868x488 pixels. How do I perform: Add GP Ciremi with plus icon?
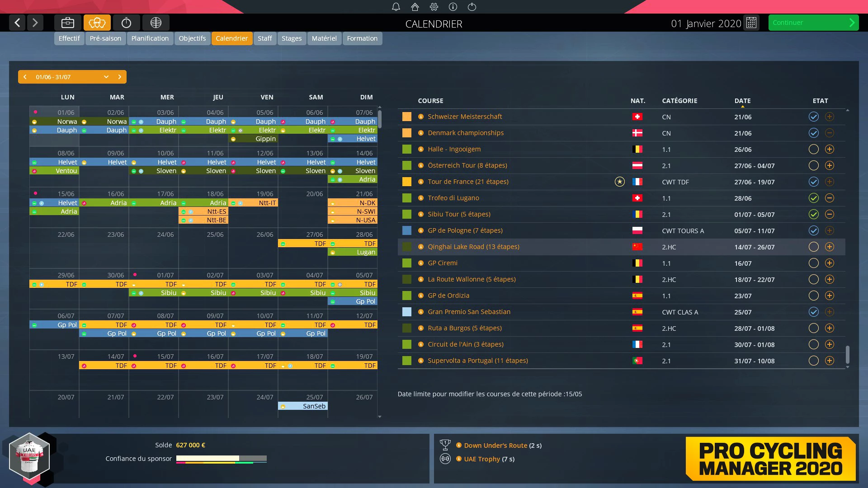coord(830,263)
